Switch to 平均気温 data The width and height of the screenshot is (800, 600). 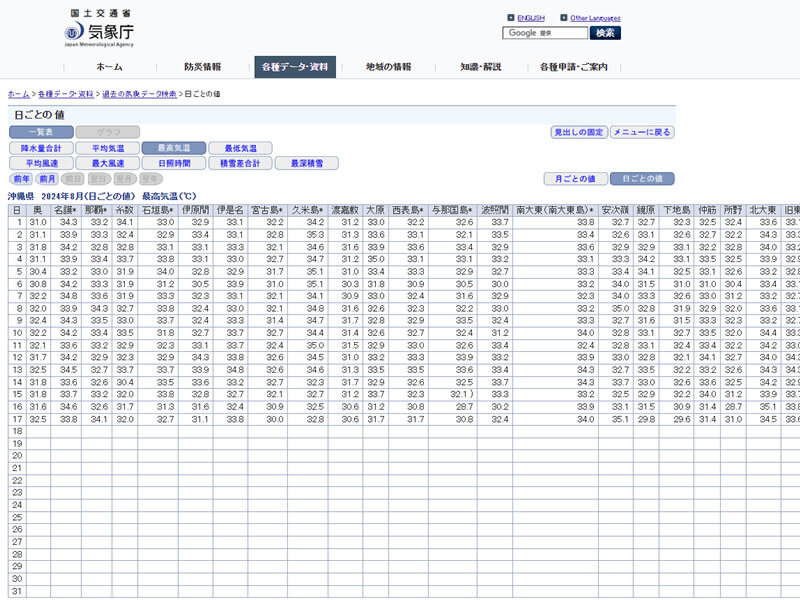tap(108, 148)
